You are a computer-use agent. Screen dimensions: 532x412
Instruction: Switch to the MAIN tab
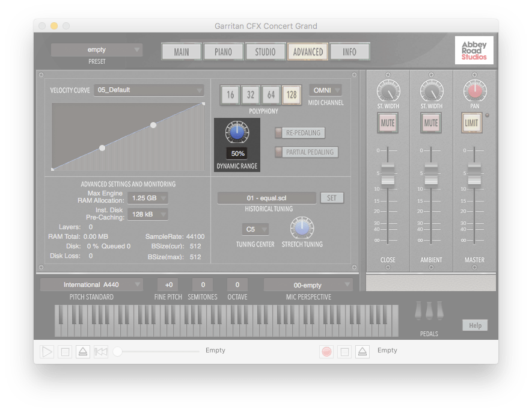(182, 52)
